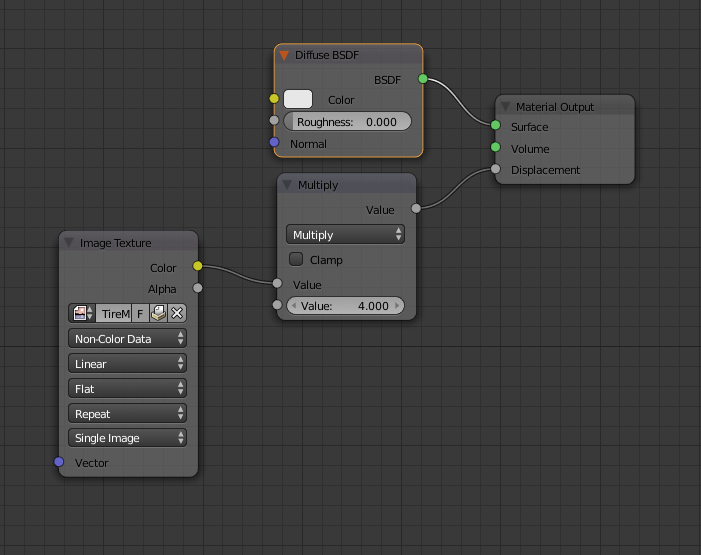701x555 pixels.
Task: Click socket beside Value 4.000 field
Action: tap(277, 305)
